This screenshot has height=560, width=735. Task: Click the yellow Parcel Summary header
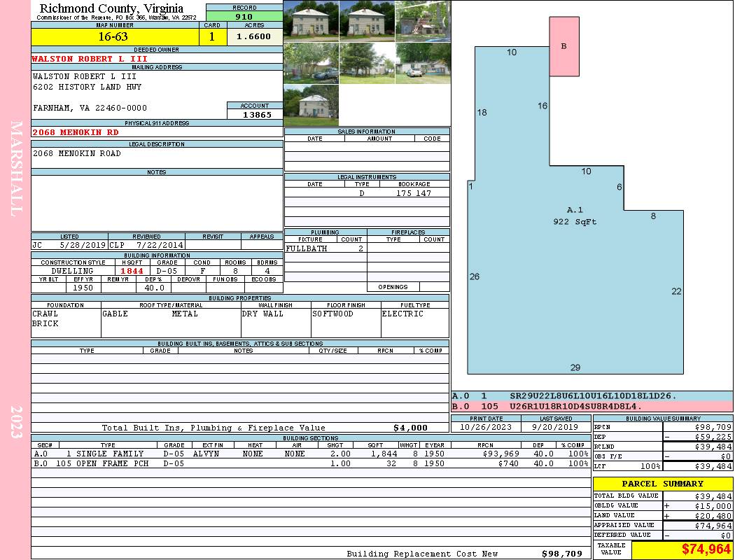tap(662, 484)
